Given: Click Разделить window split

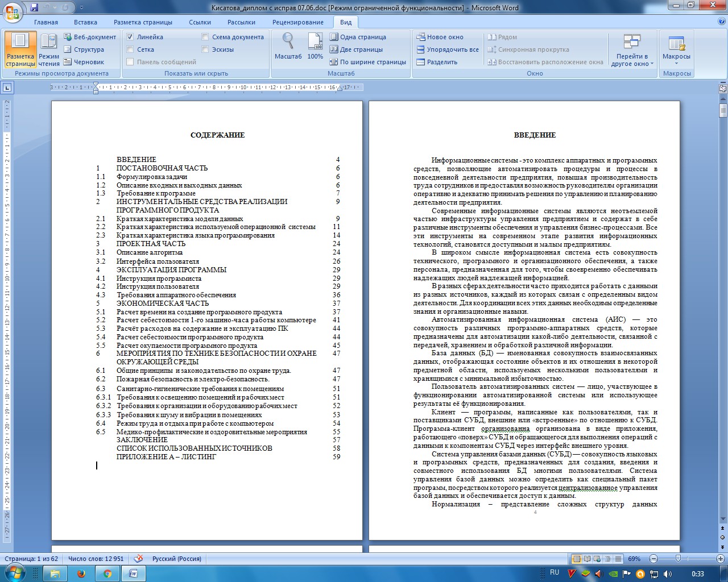Looking at the screenshot, I should pos(437,62).
